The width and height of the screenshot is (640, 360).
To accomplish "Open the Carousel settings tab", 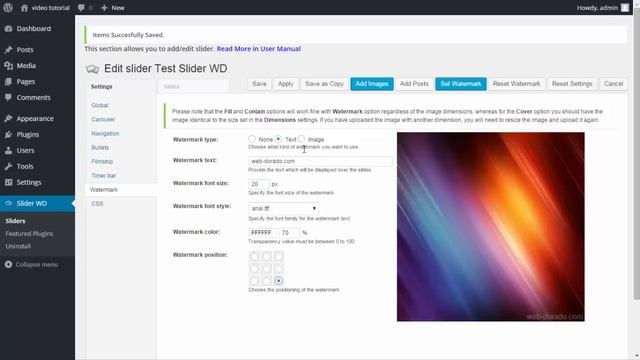I will (103, 119).
